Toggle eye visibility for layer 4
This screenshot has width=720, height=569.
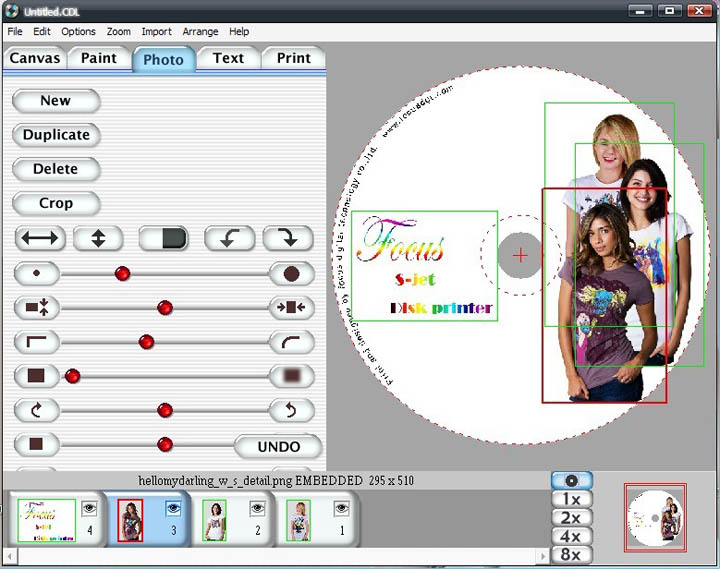[x=89, y=508]
